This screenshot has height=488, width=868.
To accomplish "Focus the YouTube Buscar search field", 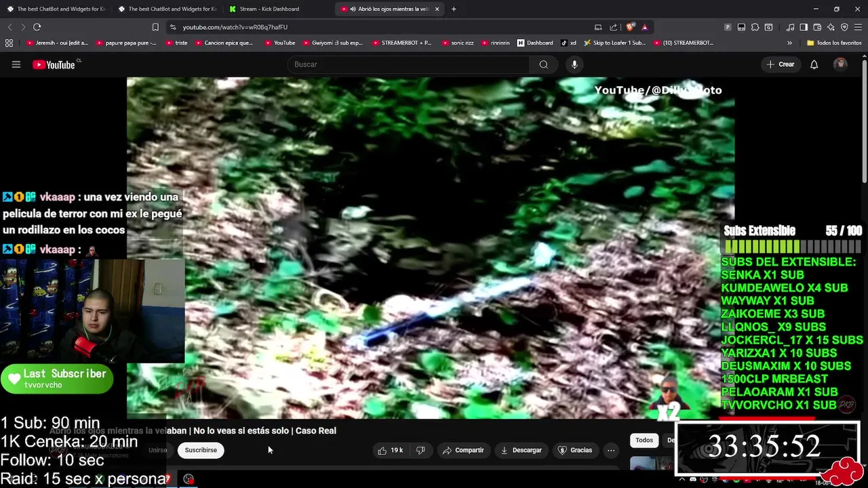I will [408, 64].
